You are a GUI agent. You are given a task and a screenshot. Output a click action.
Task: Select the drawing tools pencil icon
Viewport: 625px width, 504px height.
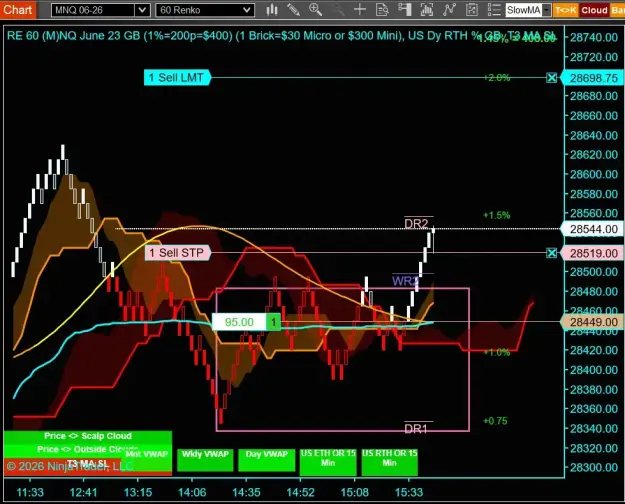pos(293,10)
